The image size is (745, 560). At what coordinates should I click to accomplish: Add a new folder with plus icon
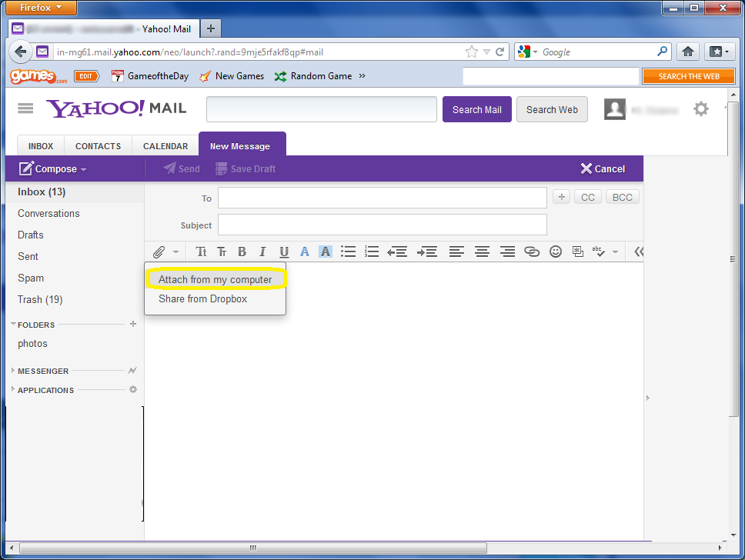click(133, 324)
